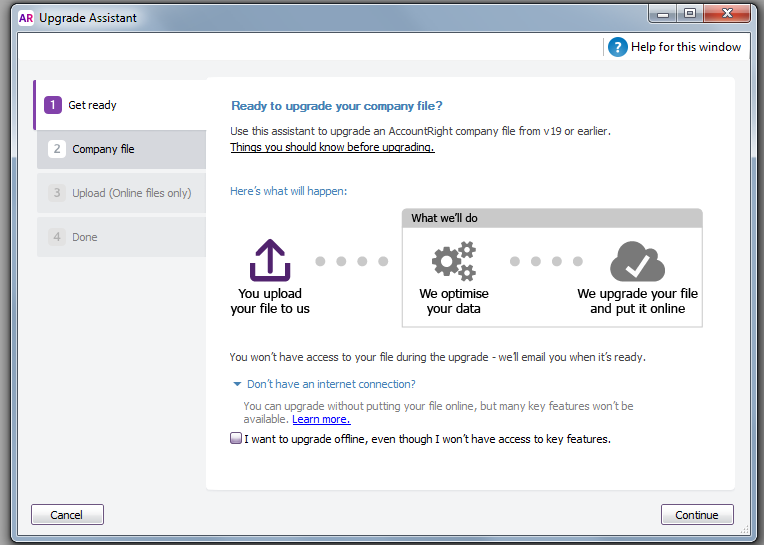This screenshot has width=764, height=545.
Task: Open Help for this window
Action: point(685,47)
